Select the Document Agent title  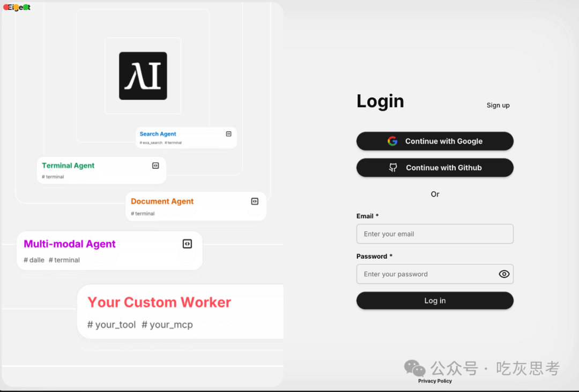[162, 201]
